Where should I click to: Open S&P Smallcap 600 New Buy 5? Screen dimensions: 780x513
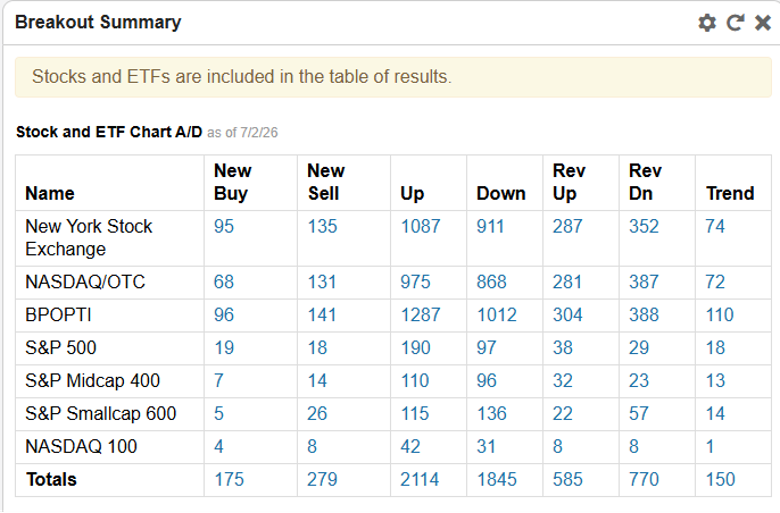219,413
